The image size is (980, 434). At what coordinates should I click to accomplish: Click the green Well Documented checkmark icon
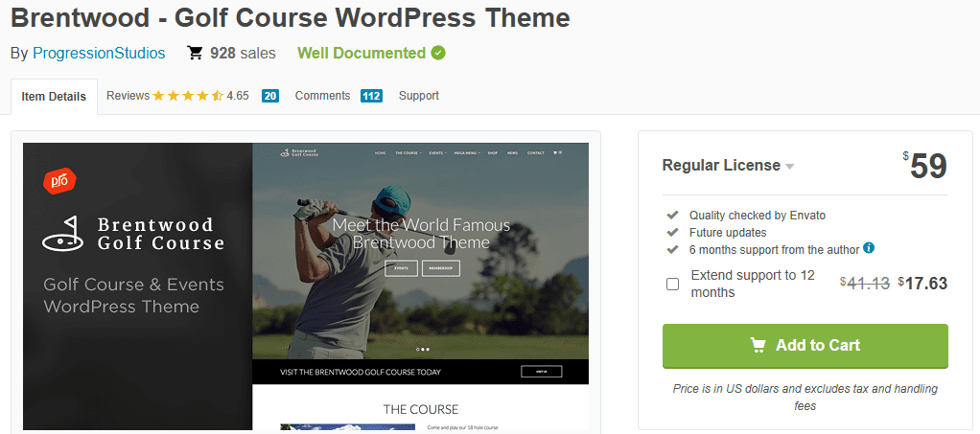point(438,53)
